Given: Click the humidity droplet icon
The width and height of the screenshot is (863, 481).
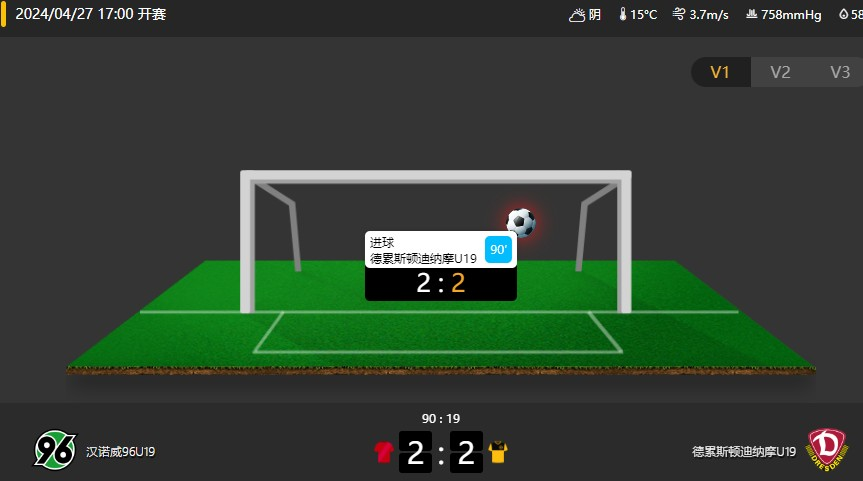Looking at the screenshot, I should [843, 14].
